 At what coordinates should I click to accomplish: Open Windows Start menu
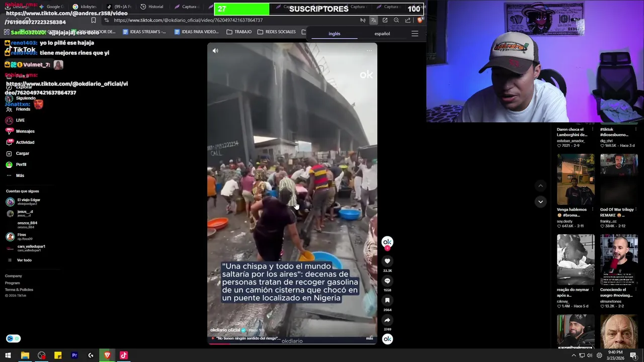coord(8,355)
